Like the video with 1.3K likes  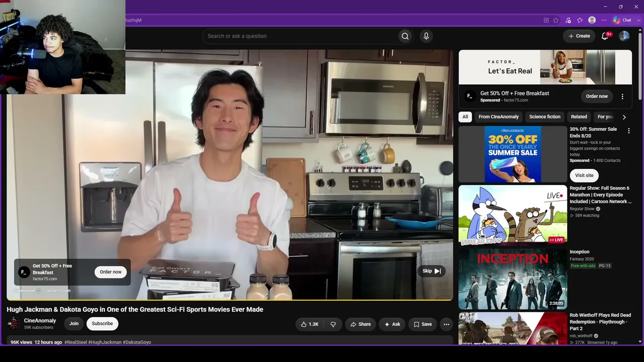(x=309, y=324)
